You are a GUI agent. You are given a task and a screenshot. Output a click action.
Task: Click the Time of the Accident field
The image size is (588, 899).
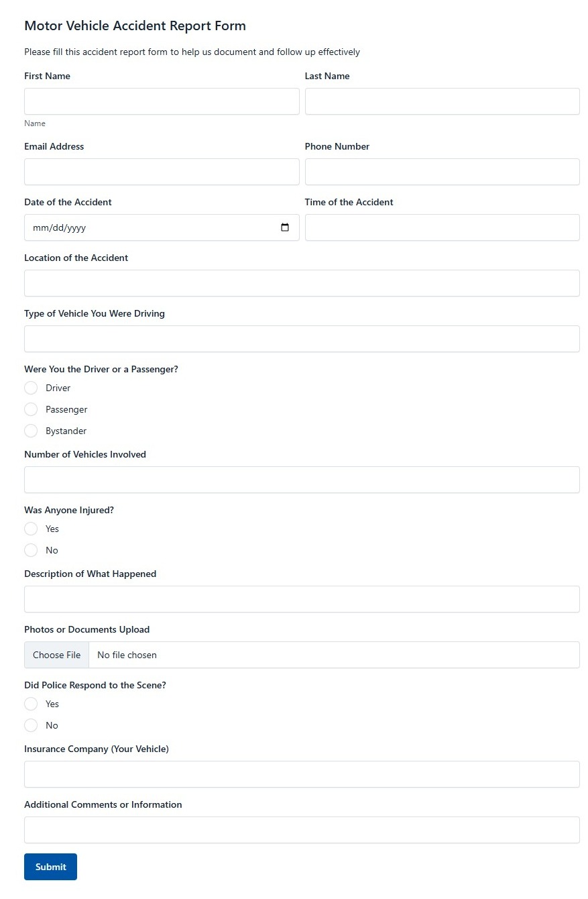point(442,227)
